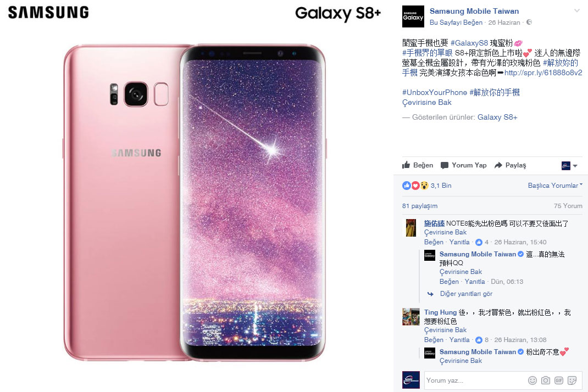Image resolution: width=588 pixels, height=392 pixels.
Task: Click the Paylaş share arrow icon
Action: pos(498,165)
